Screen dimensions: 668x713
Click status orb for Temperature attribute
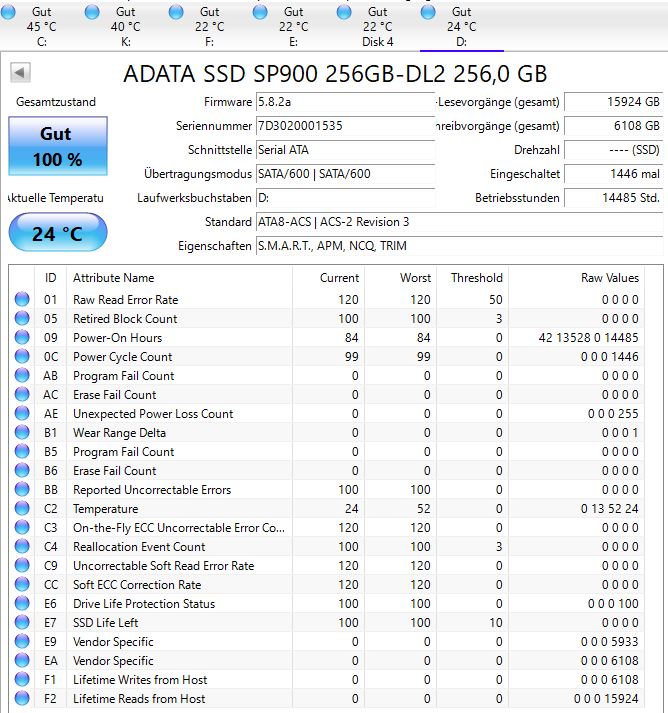[x=22, y=508]
